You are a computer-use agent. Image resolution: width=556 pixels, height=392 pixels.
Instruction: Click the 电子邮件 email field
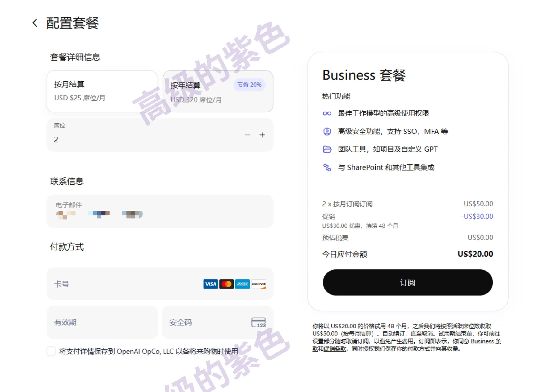click(x=160, y=212)
